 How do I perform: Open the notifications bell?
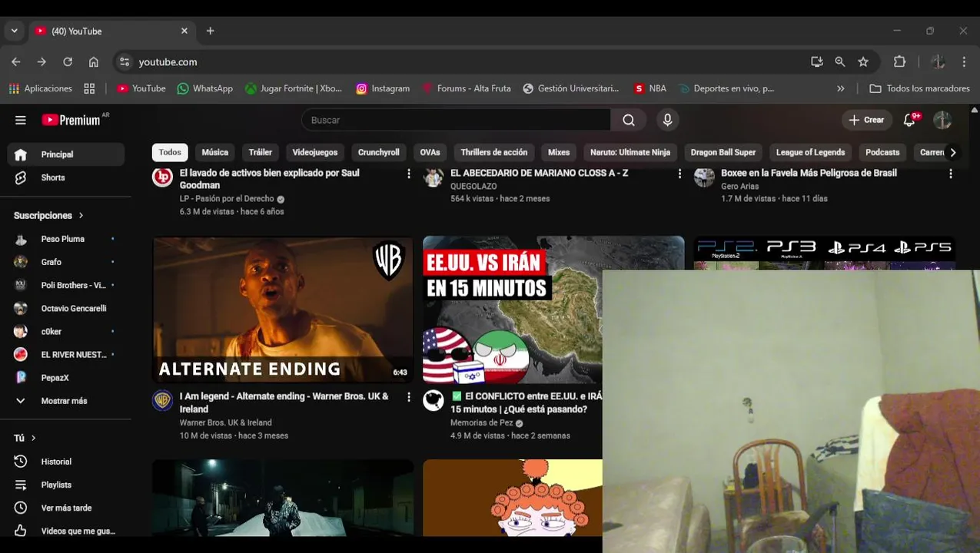coord(910,120)
